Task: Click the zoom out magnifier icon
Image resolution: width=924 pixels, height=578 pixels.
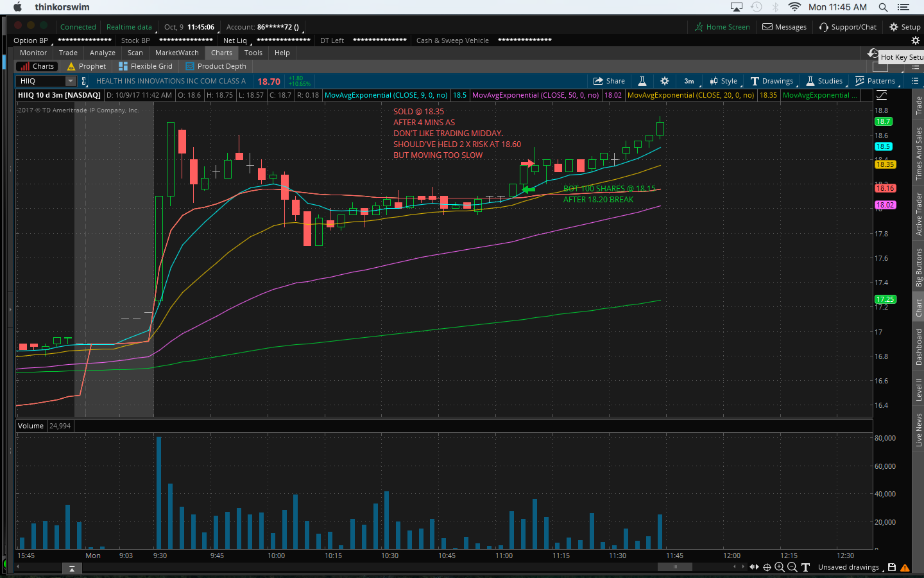Action: tap(792, 567)
